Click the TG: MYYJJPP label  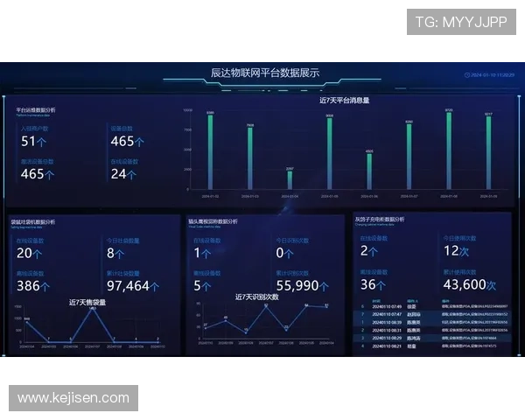461,22
